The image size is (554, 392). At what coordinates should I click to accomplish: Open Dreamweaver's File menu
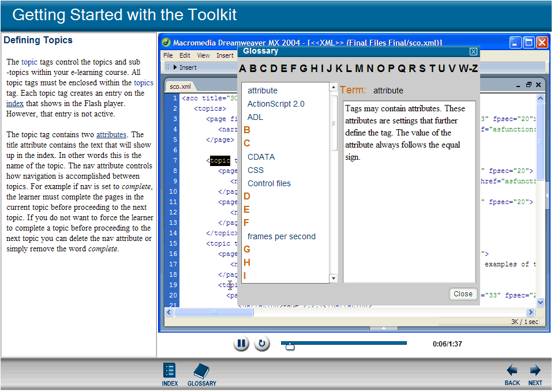tap(168, 56)
